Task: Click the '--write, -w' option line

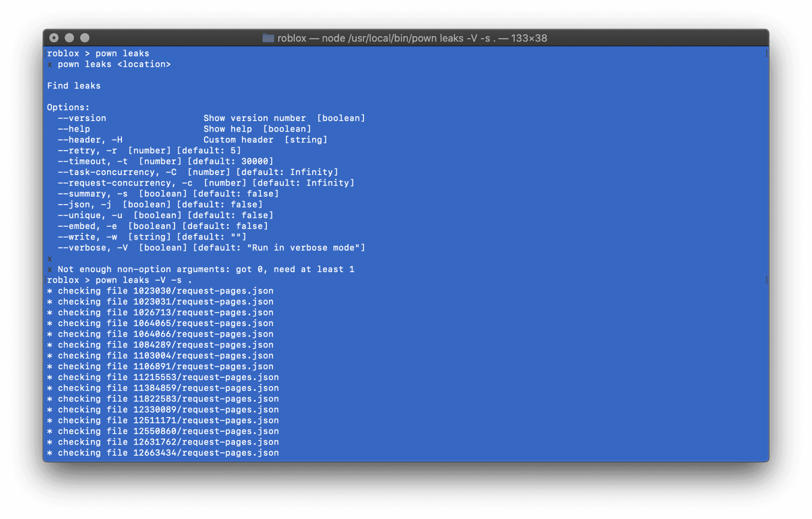Action: 152,237
